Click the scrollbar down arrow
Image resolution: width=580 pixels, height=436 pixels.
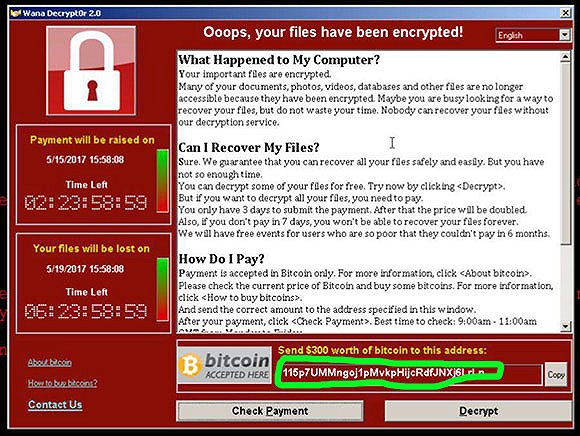pyautogui.click(x=566, y=326)
